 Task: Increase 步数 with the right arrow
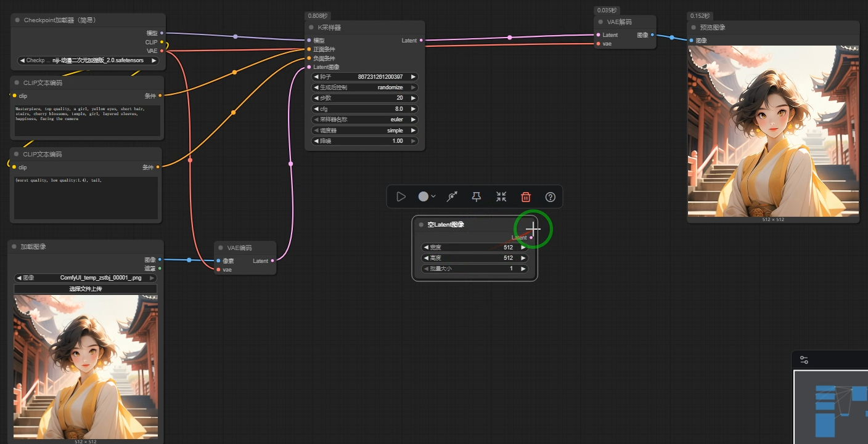(x=413, y=98)
